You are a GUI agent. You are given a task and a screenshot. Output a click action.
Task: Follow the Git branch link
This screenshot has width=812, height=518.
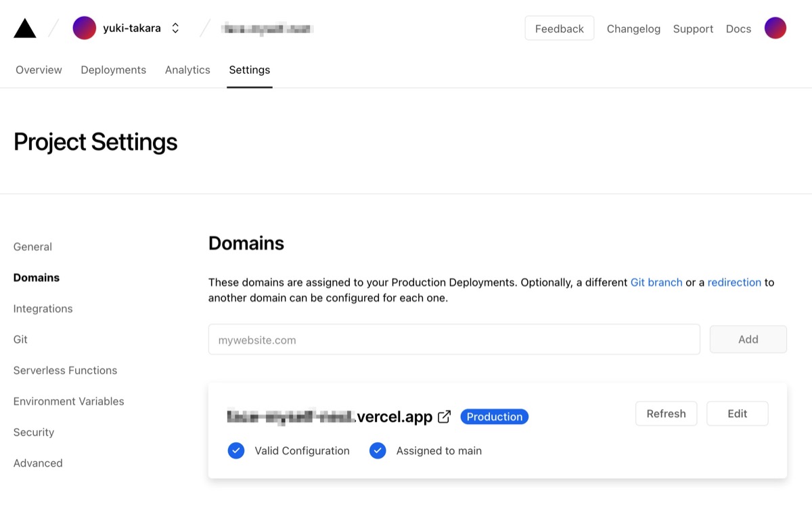pyautogui.click(x=656, y=282)
